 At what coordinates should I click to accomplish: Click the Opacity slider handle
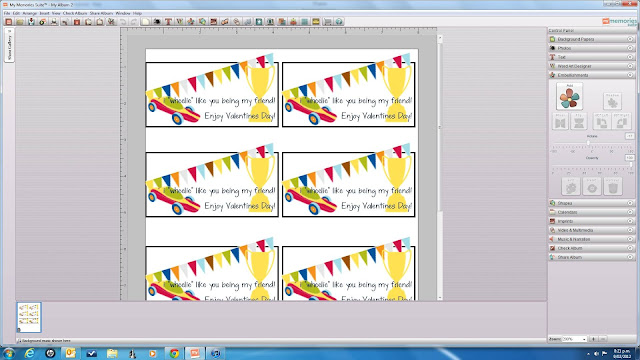630,165
